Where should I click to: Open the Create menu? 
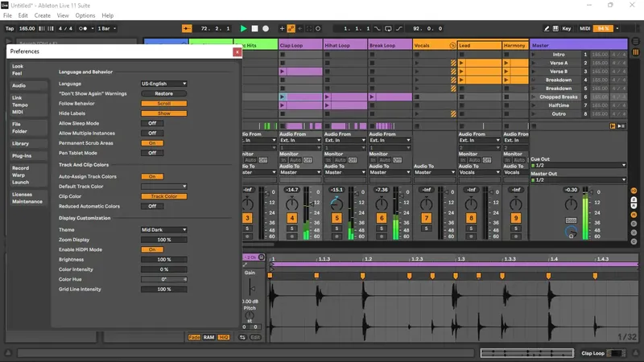(43, 15)
